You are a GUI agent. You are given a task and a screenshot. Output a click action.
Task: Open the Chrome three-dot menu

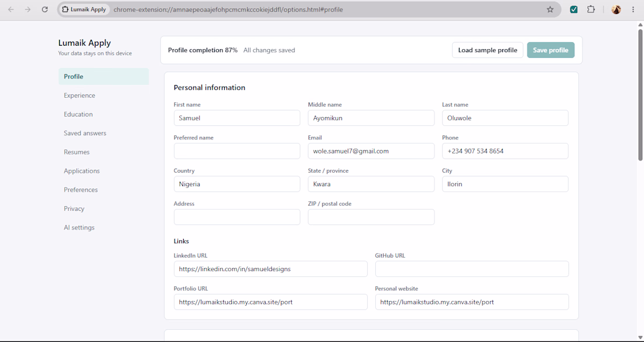(x=632, y=9)
